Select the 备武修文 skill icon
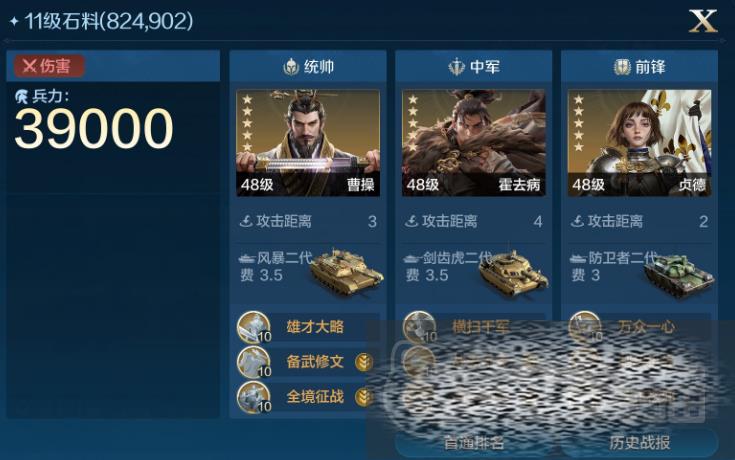Viewport: 735px width, 460px height. click(254, 362)
